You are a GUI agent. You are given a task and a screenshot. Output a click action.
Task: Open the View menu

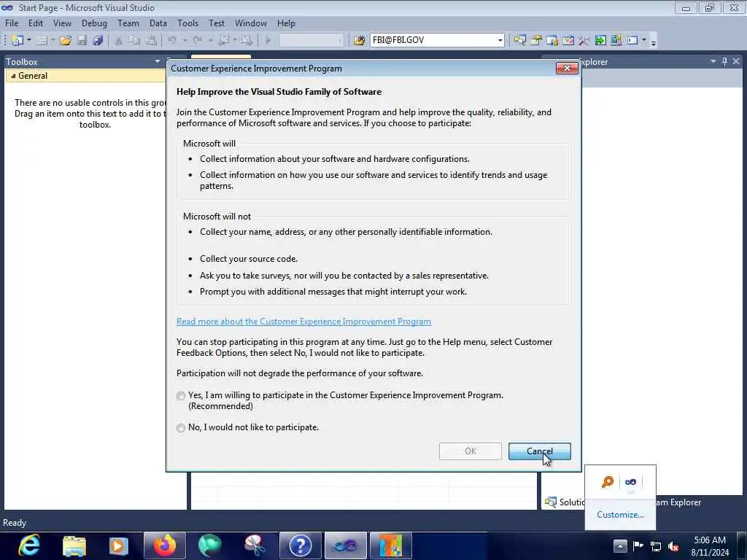point(63,23)
